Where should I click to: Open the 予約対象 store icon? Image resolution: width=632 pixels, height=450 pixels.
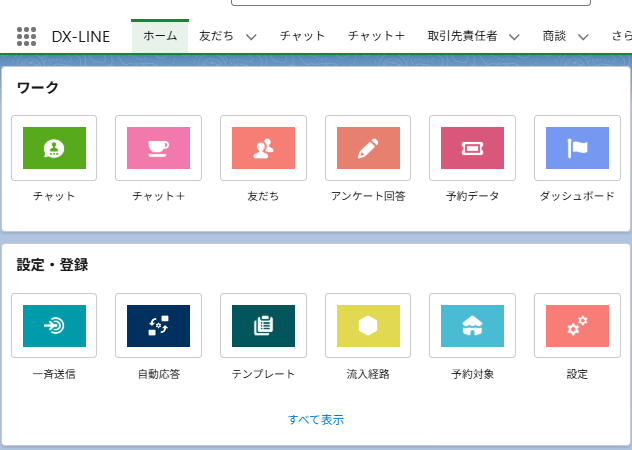[x=472, y=326]
